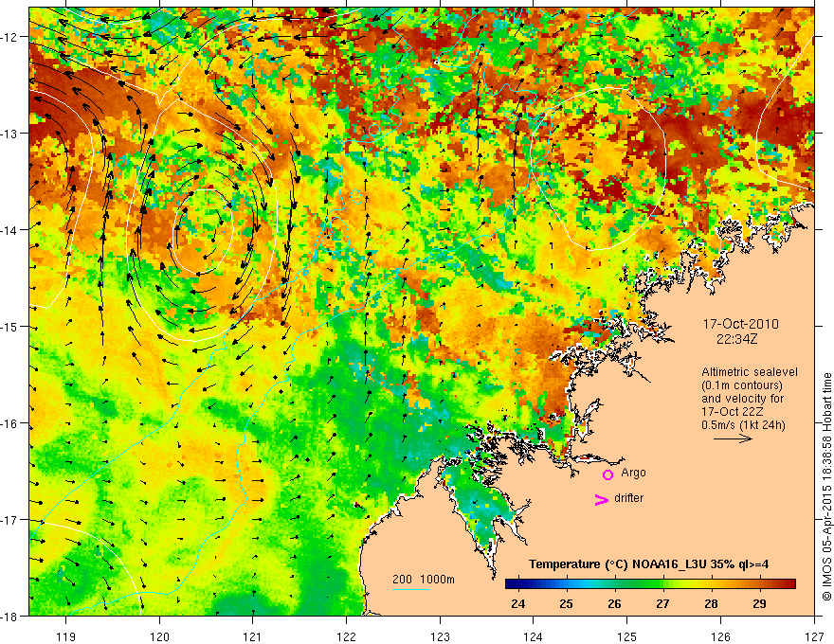Screen dimensions: 834x644
Task: Click the longitude axis label 127
Action: coord(814,636)
